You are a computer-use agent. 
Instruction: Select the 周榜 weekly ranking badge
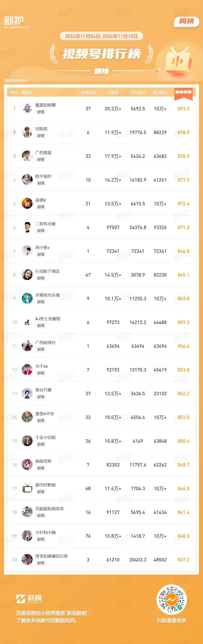[187, 21]
